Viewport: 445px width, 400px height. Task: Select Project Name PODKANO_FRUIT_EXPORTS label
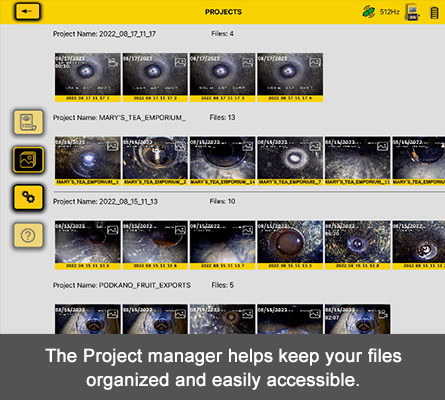[x=122, y=285]
